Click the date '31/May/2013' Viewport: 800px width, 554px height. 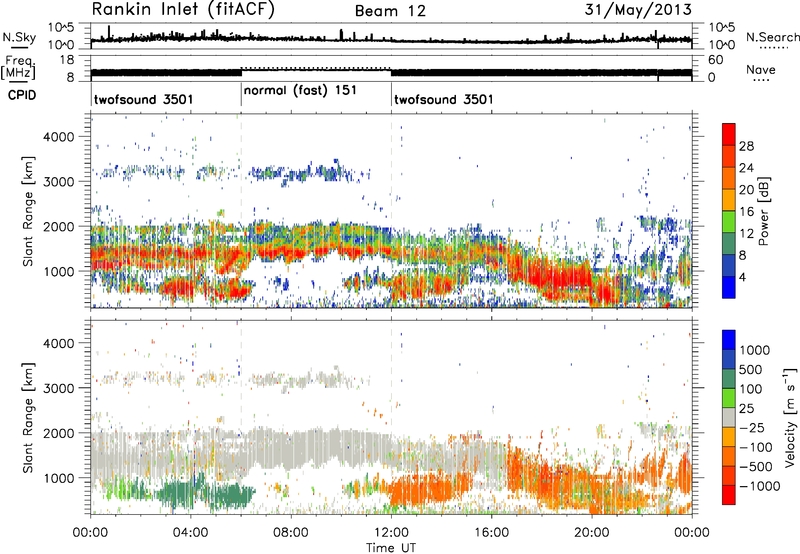click(x=638, y=10)
